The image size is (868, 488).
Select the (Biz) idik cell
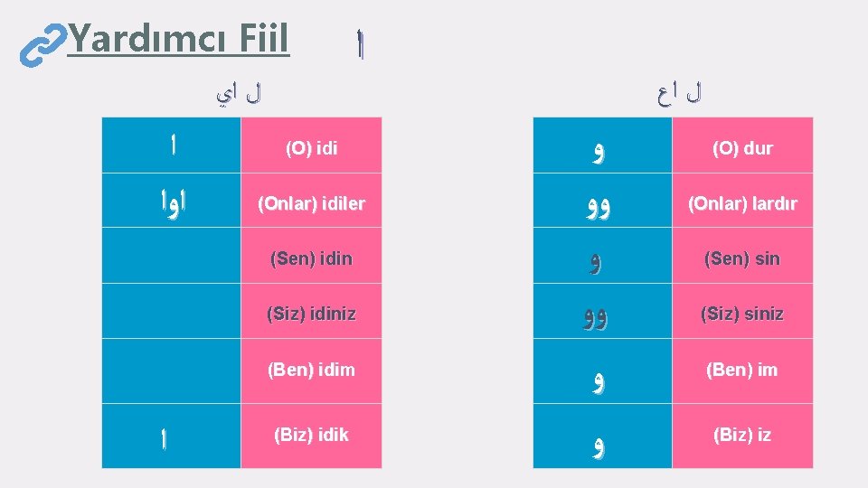pyautogui.click(x=311, y=436)
